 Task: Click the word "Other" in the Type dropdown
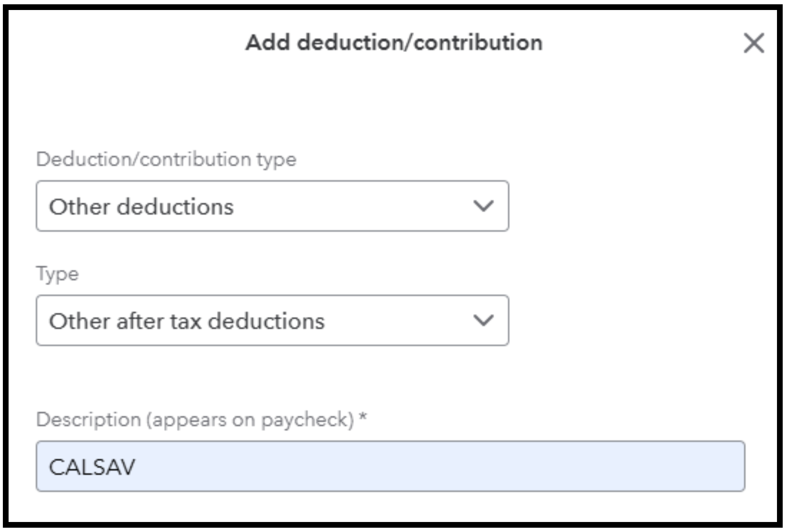(x=79, y=321)
